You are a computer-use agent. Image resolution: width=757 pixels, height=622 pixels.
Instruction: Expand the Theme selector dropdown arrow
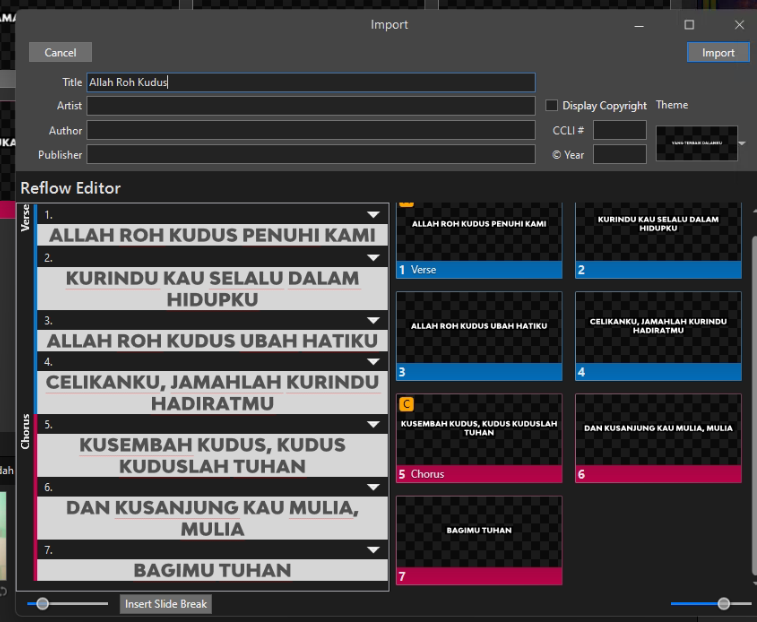coord(742,144)
